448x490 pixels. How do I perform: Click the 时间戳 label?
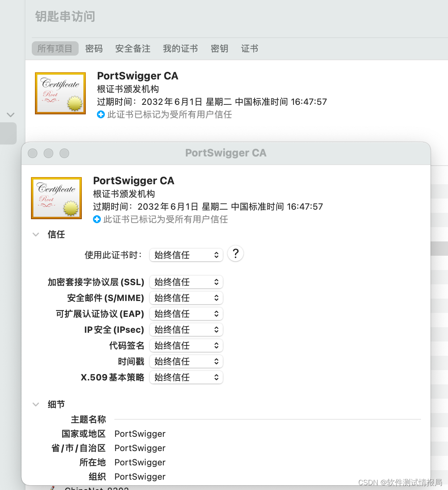(131, 361)
